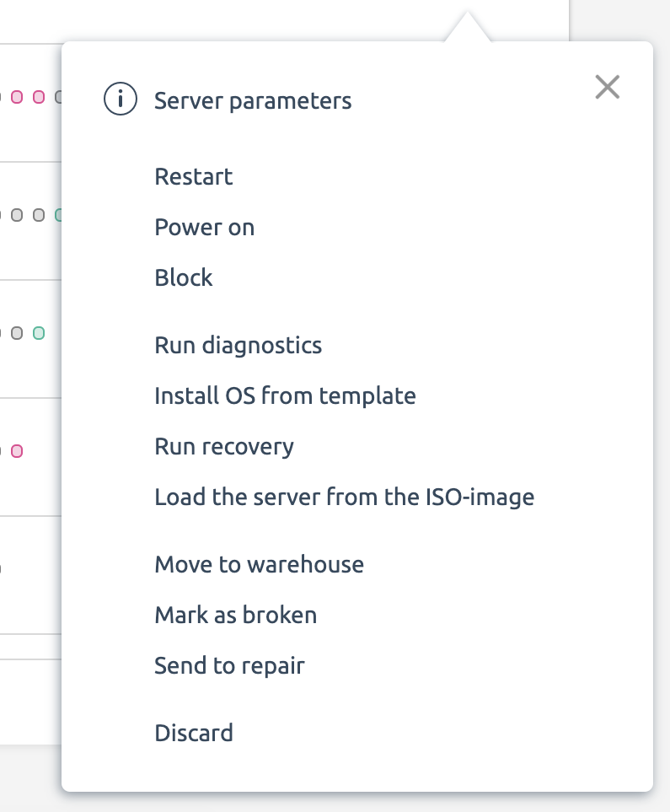The height and width of the screenshot is (812, 670).
Task: Choose Power on option
Action: [x=205, y=228]
